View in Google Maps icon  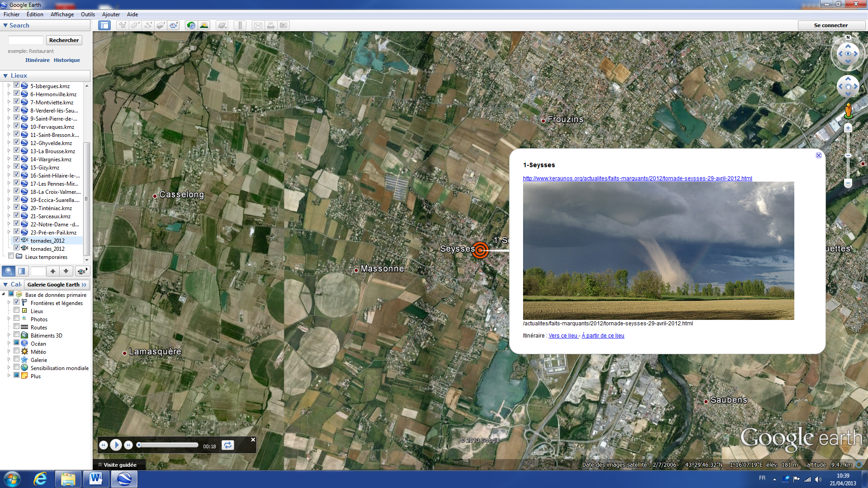pyautogui.click(x=283, y=25)
